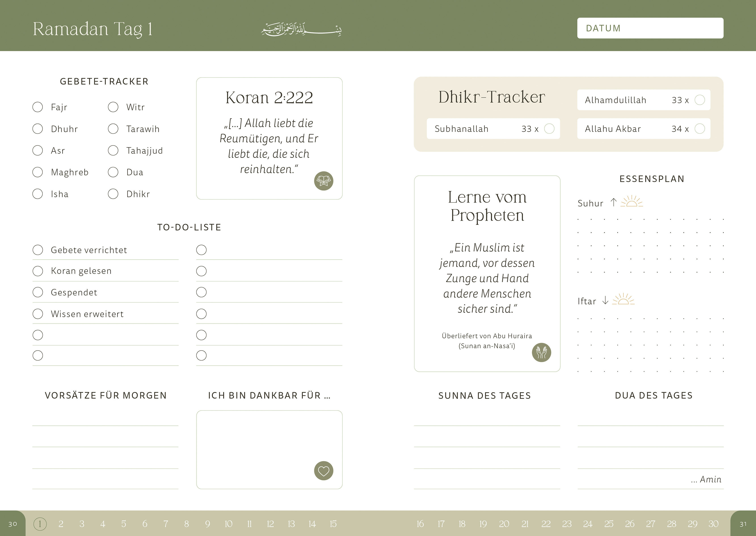Select circled day 1 in navigation
Viewport: 756px width, 536px height.
coord(40,524)
